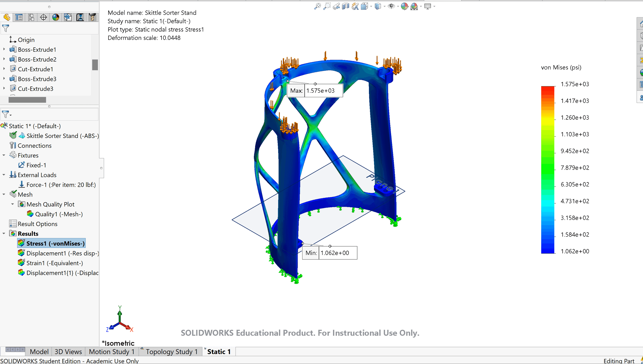The height and width of the screenshot is (364, 643).
Task: Click the Dynamic Annotation Views icon
Action: coord(355,6)
